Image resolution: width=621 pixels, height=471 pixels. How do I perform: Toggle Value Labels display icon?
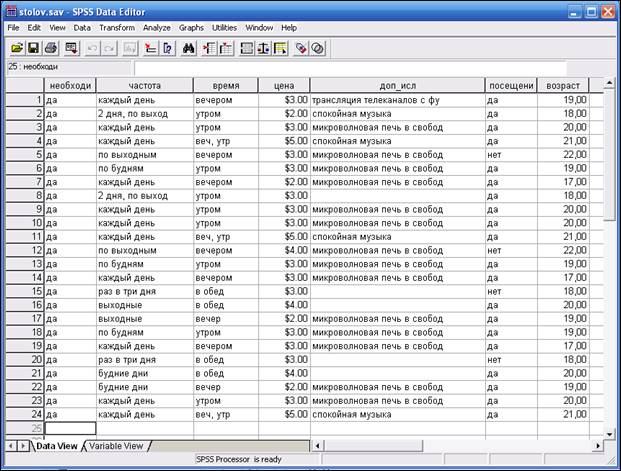pos(299,48)
